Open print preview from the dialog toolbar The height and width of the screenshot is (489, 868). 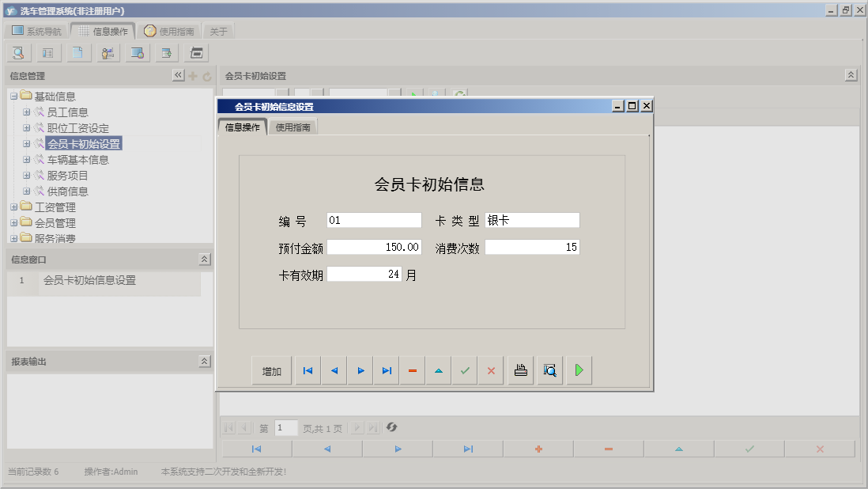tap(549, 370)
